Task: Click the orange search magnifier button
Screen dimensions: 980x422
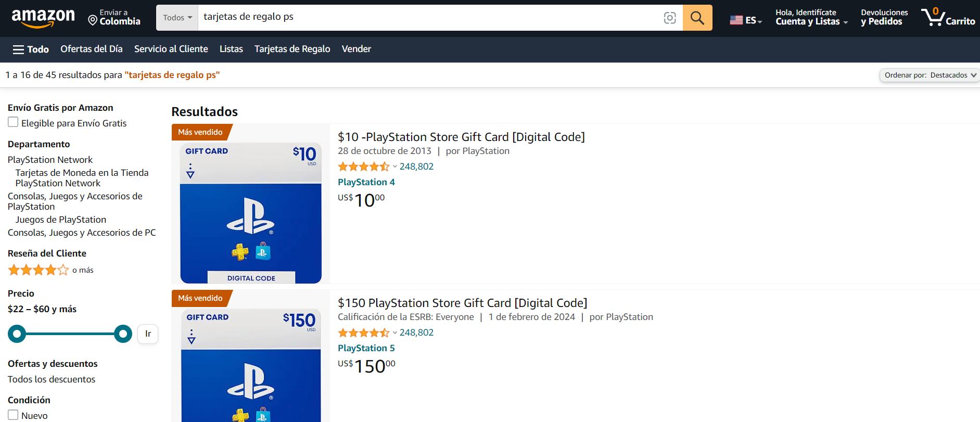Action: click(697, 18)
